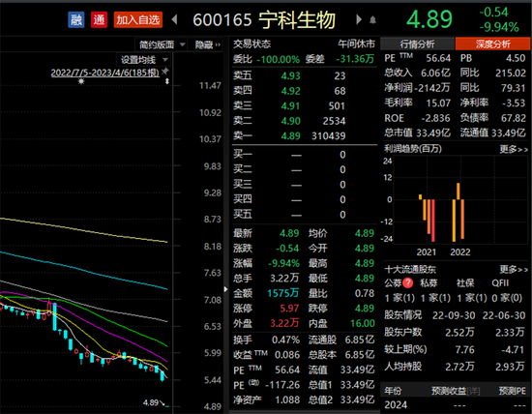Click the red question mark next to 公募
Image resolution: width=532 pixels, height=414 pixels.
click(407, 282)
